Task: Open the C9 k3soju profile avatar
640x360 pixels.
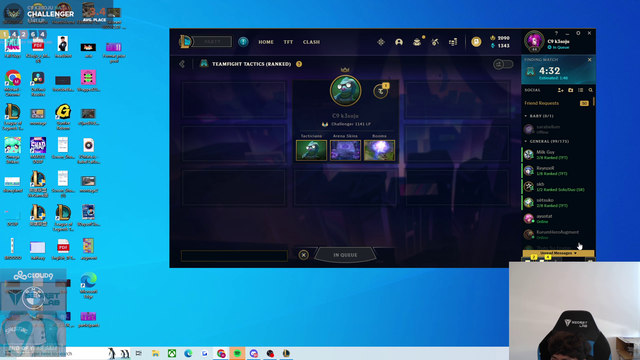Action: pyautogui.click(x=534, y=41)
